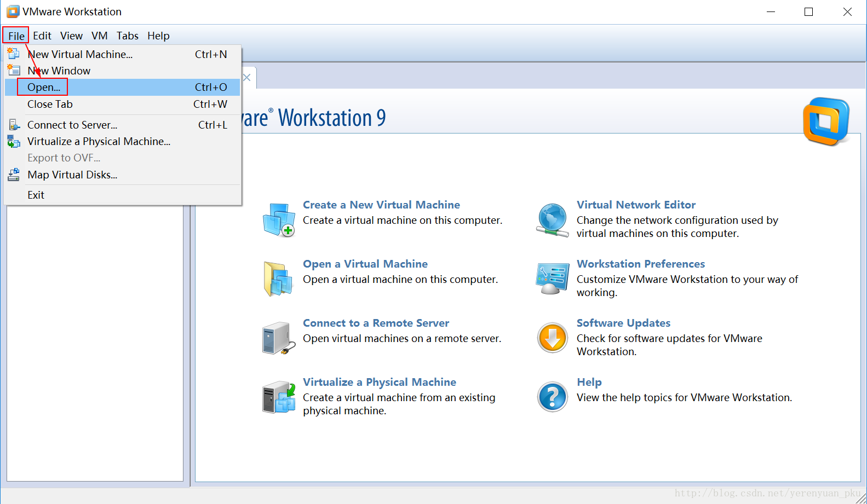Image resolution: width=867 pixels, height=504 pixels.
Task: Click the Software Updates download arrow icon
Action: [x=553, y=338]
